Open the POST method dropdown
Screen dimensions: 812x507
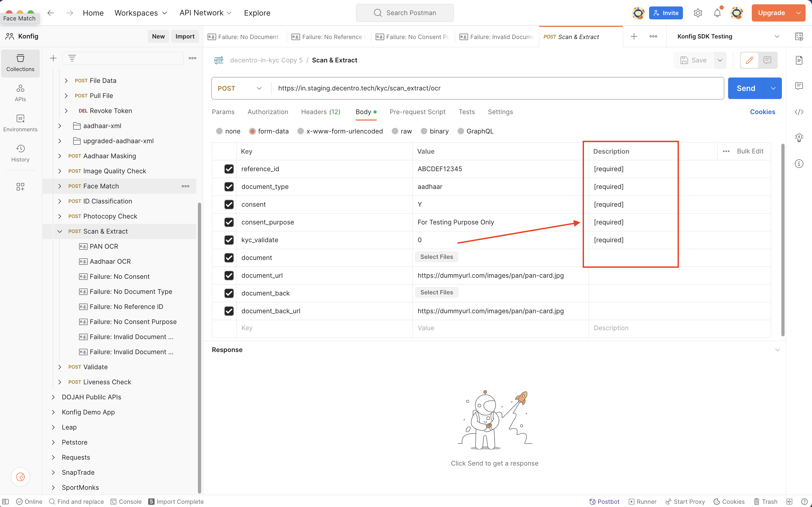tap(240, 88)
